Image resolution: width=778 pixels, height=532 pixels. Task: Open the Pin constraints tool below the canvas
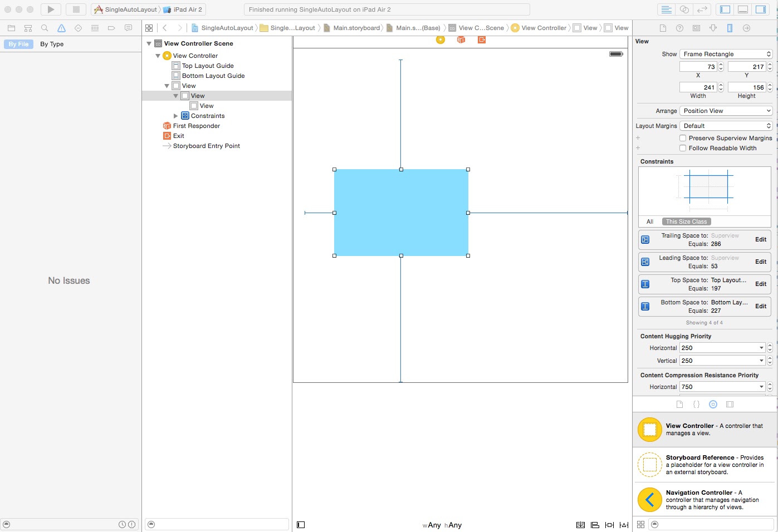pos(609,525)
